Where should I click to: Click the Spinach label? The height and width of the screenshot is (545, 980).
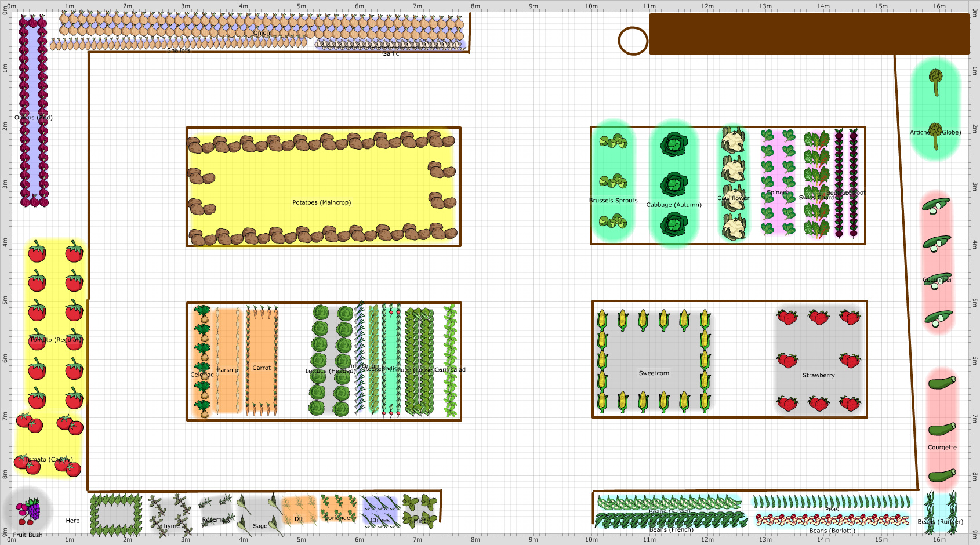pos(778,192)
